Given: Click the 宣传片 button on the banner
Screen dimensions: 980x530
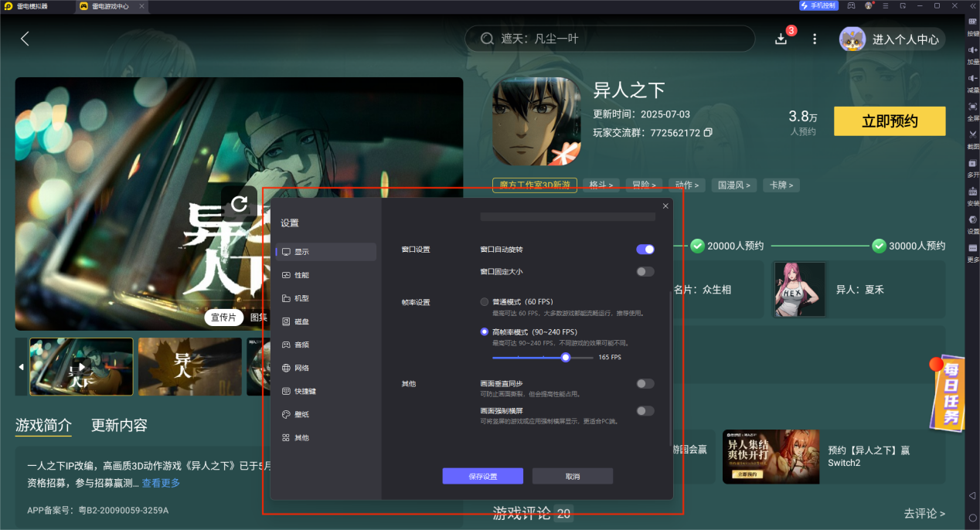Looking at the screenshot, I should click(224, 317).
